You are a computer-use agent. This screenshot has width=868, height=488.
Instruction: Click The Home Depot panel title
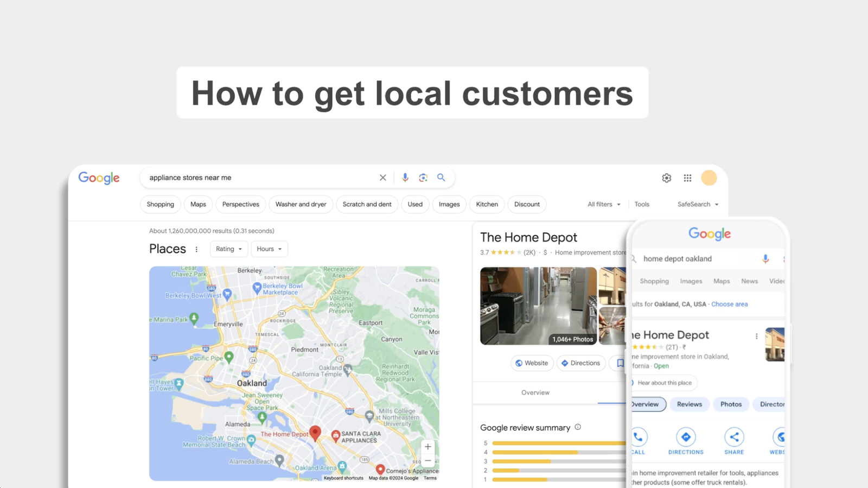pyautogui.click(x=528, y=237)
